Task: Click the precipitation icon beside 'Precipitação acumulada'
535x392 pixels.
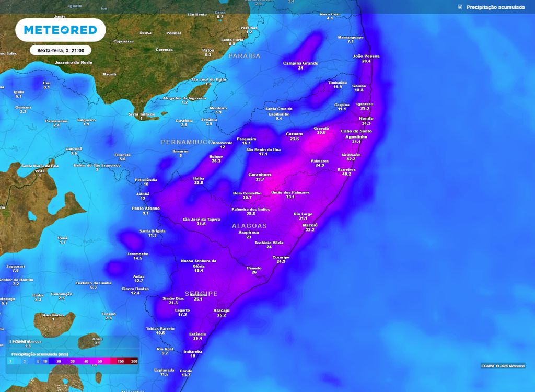Action: click(459, 7)
